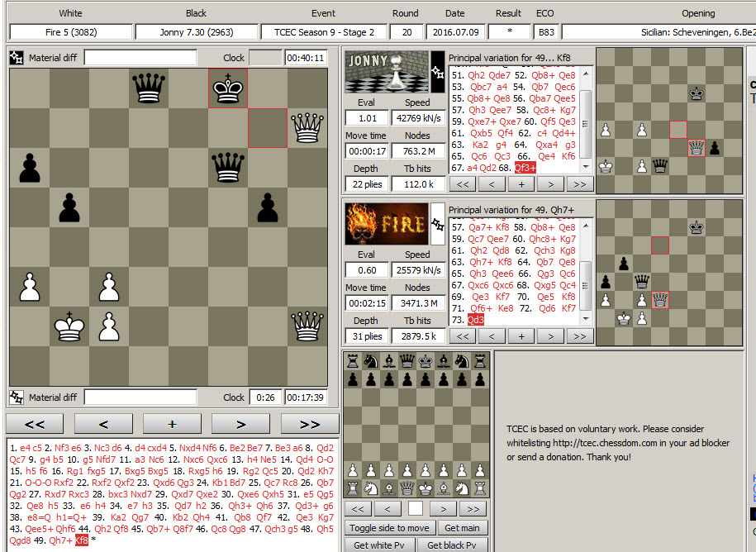Click plus button under Jonny's variation
This screenshot has width=756, height=552.
[521, 184]
